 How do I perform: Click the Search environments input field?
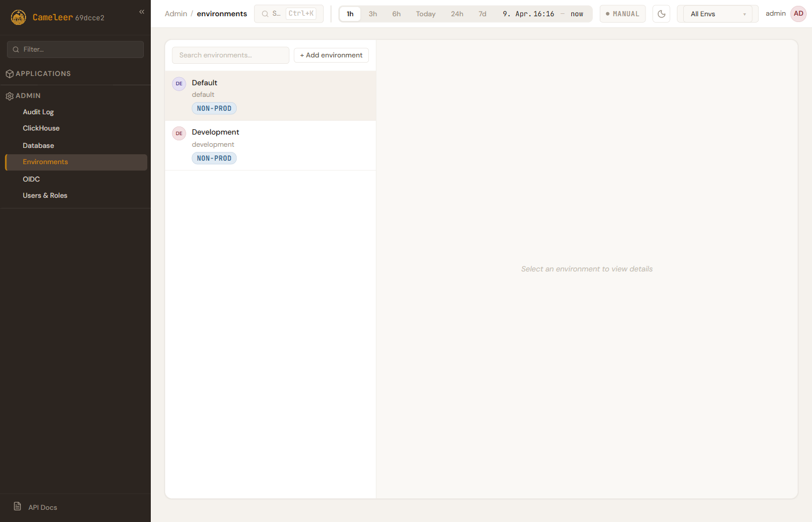point(230,55)
